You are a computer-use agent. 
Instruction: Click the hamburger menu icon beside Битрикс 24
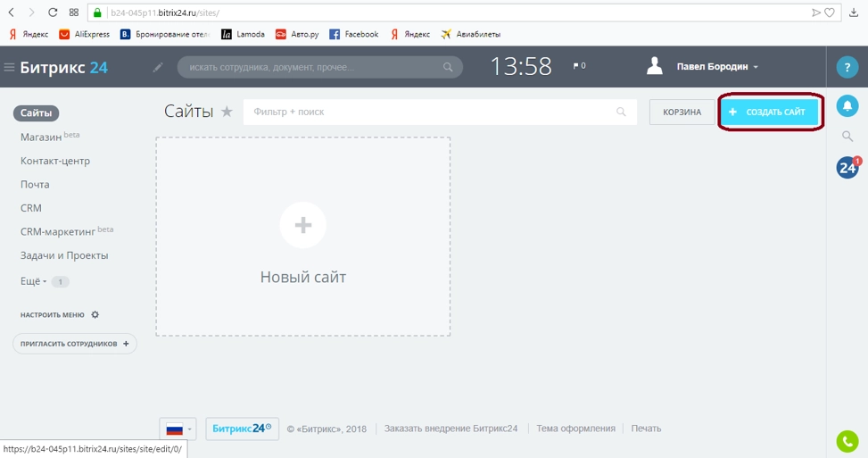point(10,68)
